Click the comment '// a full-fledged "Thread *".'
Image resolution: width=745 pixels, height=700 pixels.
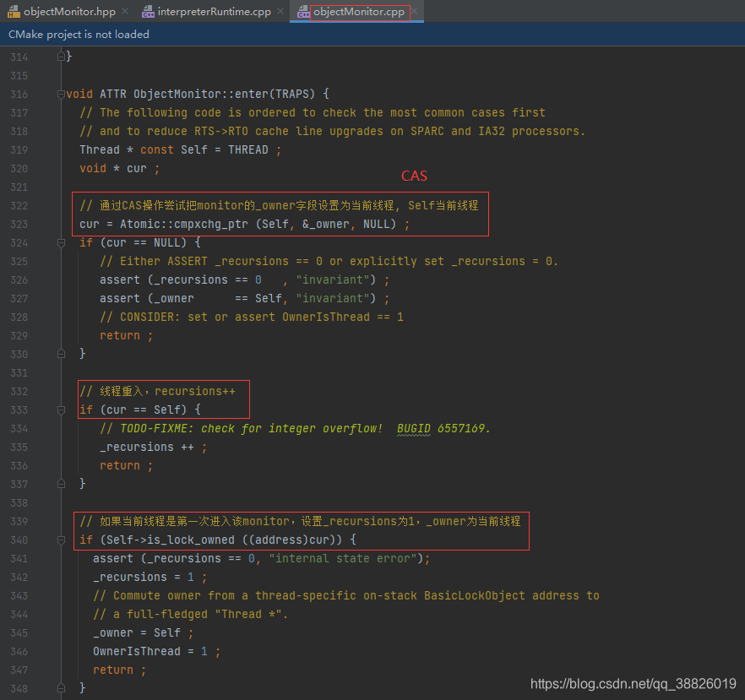point(191,615)
